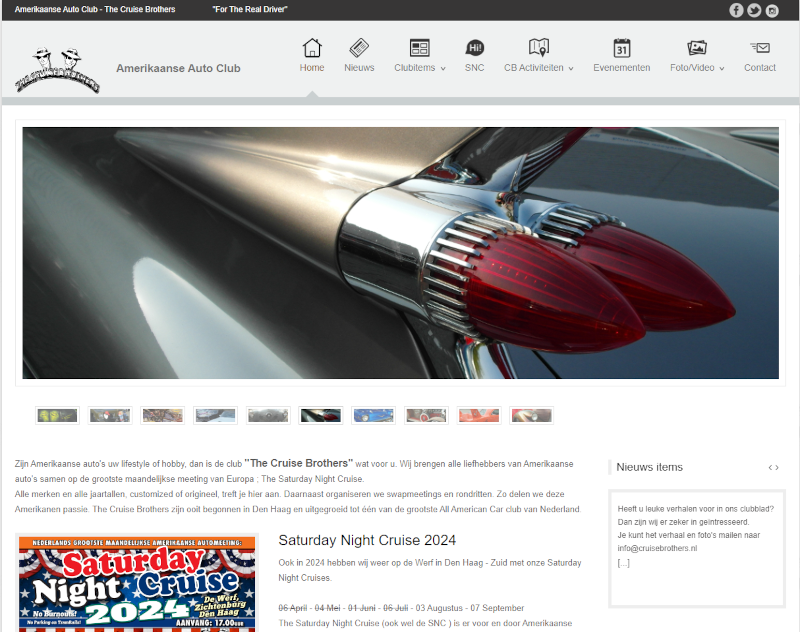
Task: Show next Nieuws items entry
Action: click(x=776, y=467)
